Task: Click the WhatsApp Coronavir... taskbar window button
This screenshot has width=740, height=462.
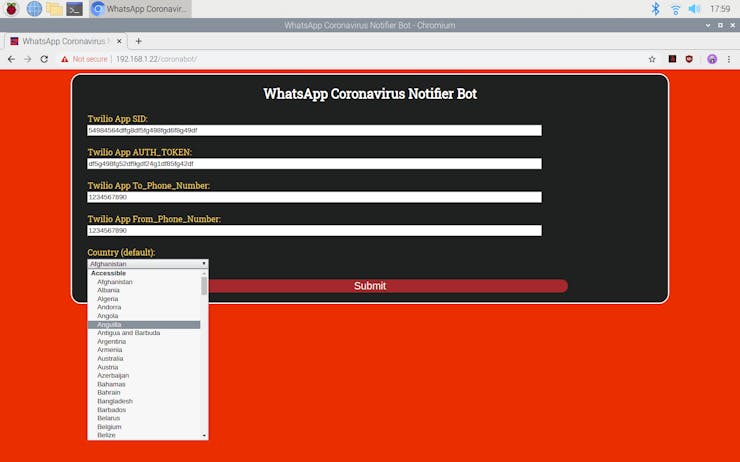Action: click(x=140, y=8)
